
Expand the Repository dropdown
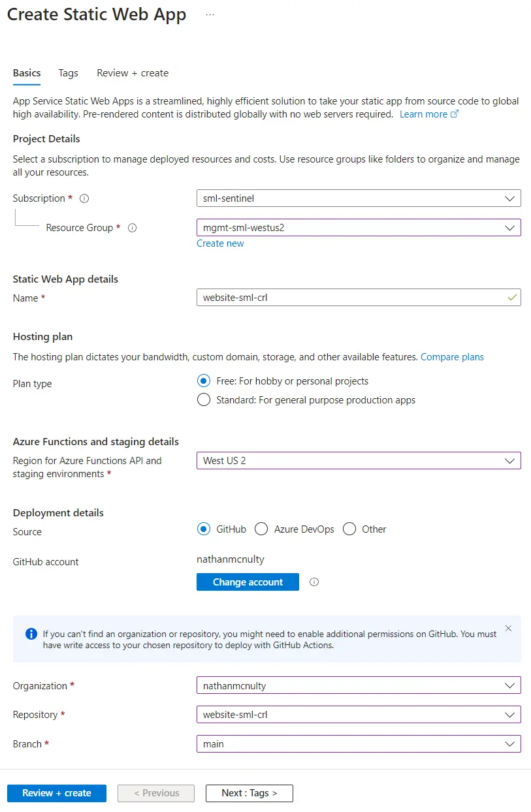pos(358,715)
